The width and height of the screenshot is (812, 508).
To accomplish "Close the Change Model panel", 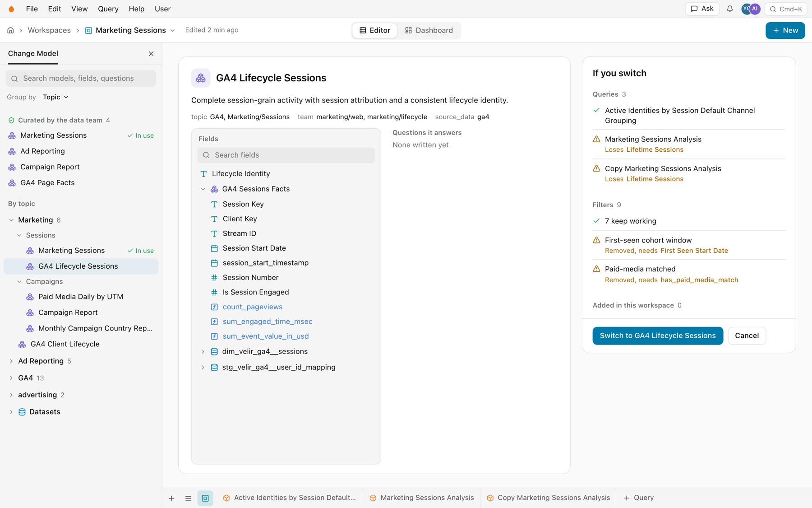I will (151, 54).
